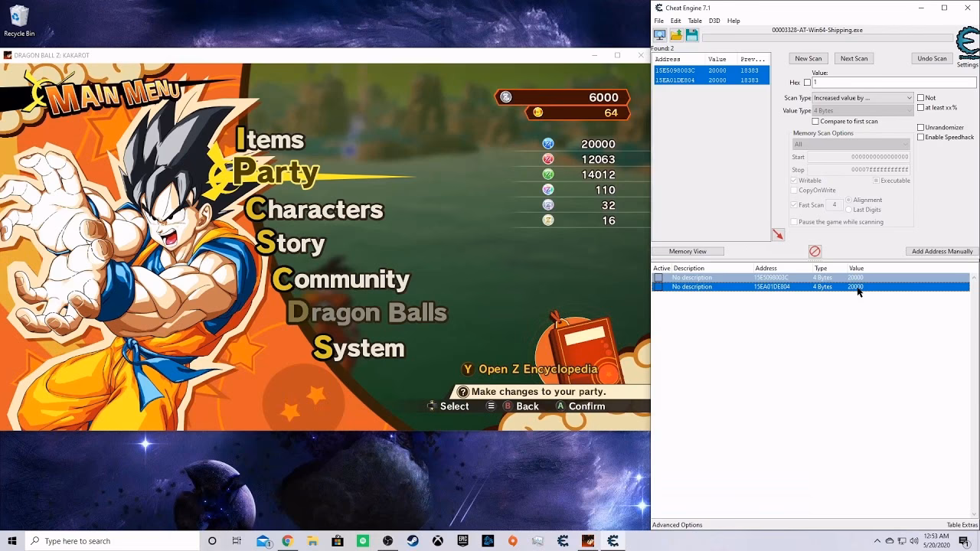980x551 pixels.
Task: Open Origin from taskbar
Action: [x=512, y=541]
